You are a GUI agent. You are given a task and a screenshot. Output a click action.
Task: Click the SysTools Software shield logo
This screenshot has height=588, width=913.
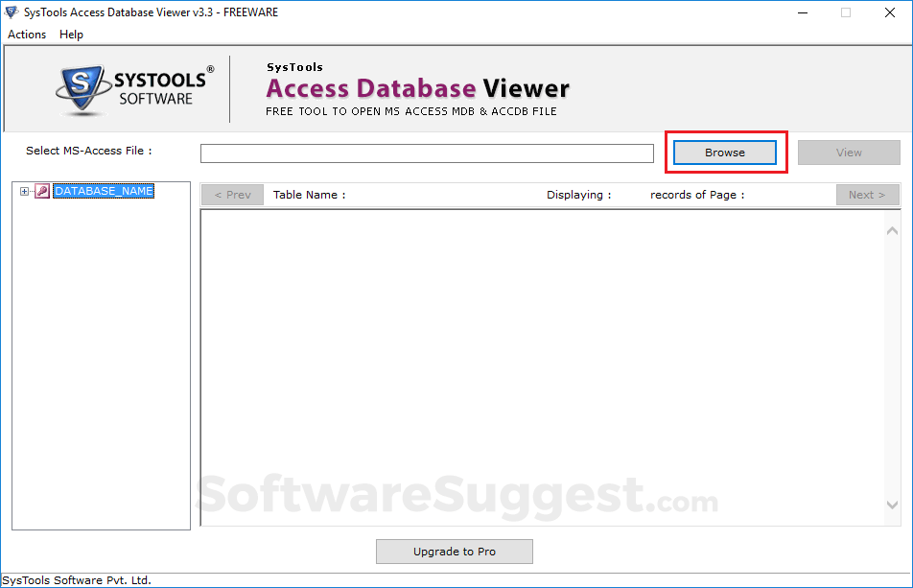[82, 88]
